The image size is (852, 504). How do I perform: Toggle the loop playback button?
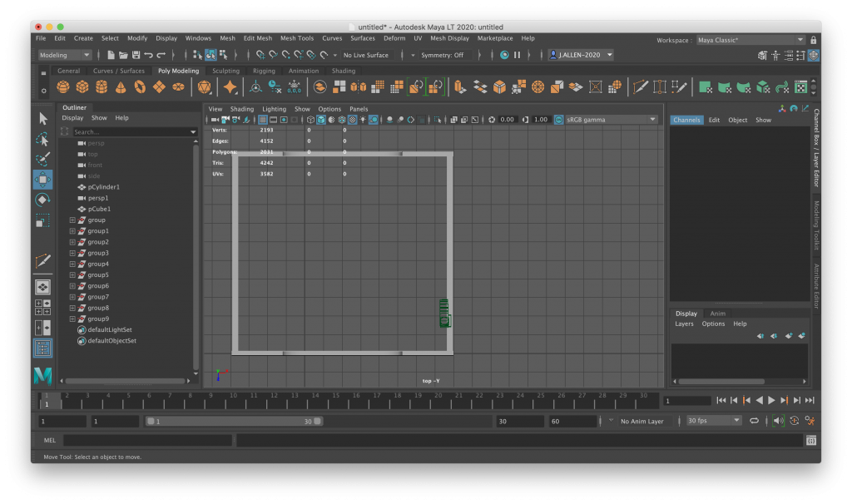pos(754,422)
